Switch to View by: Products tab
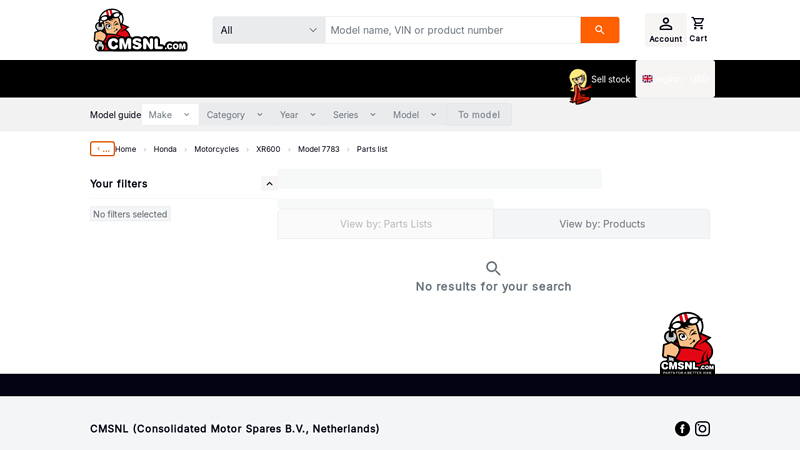 point(602,224)
